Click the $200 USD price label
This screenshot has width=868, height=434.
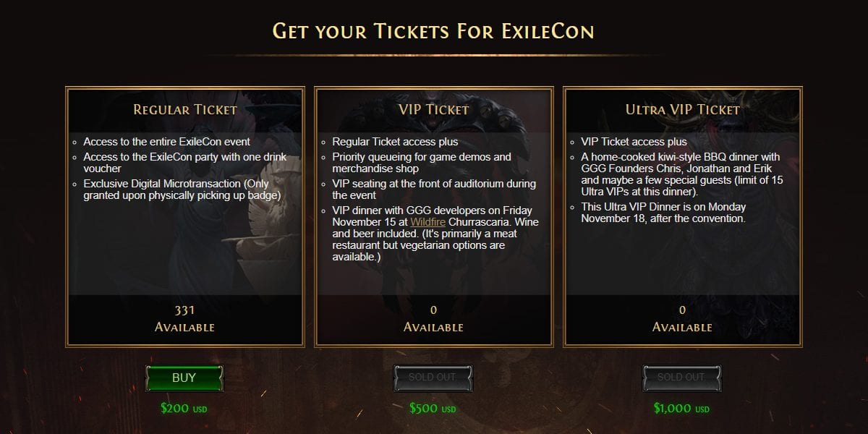[x=184, y=409]
